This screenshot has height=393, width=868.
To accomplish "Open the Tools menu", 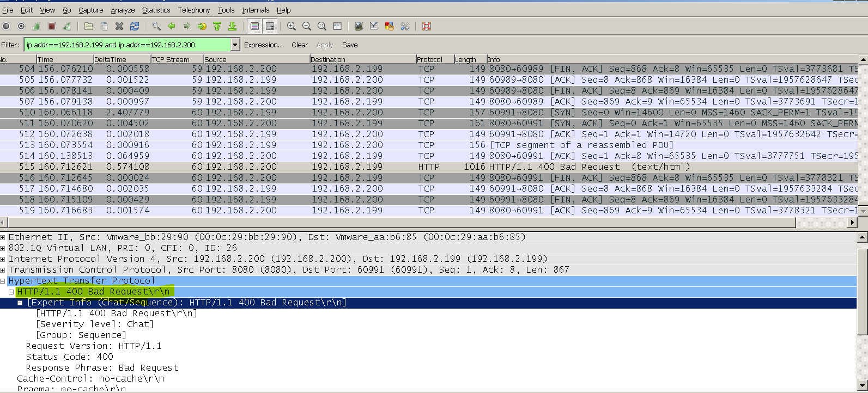I will tap(226, 10).
